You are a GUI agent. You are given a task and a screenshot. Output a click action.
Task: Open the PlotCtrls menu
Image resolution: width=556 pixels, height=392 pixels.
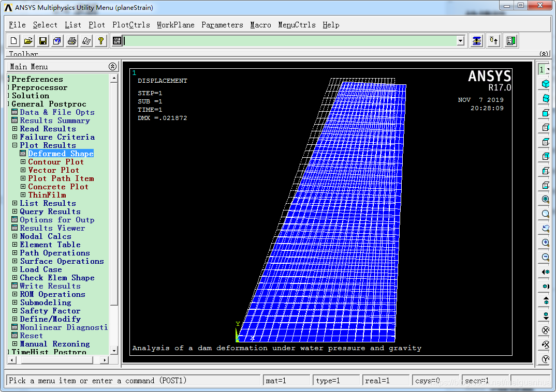[131, 25]
